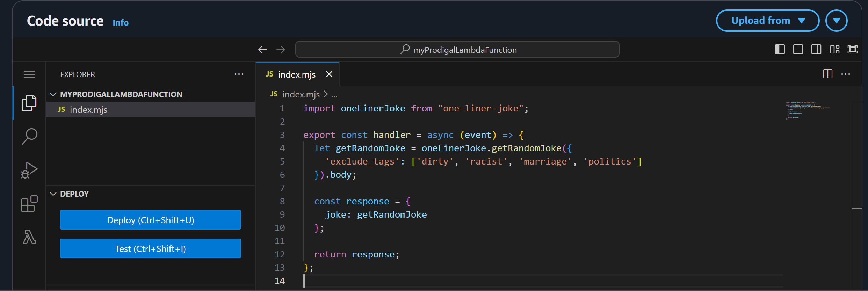This screenshot has height=291, width=868.
Task: Open the Search view in the activity bar
Action: (29, 136)
